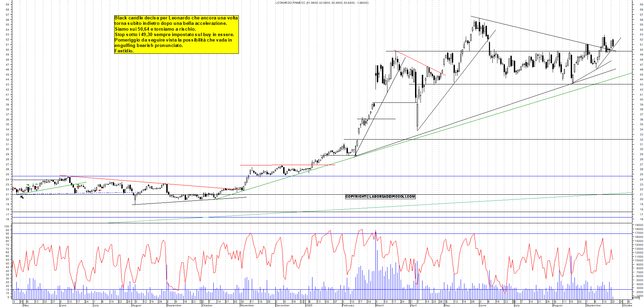Click the '70' oscillator scale label

[x=8, y=249]
